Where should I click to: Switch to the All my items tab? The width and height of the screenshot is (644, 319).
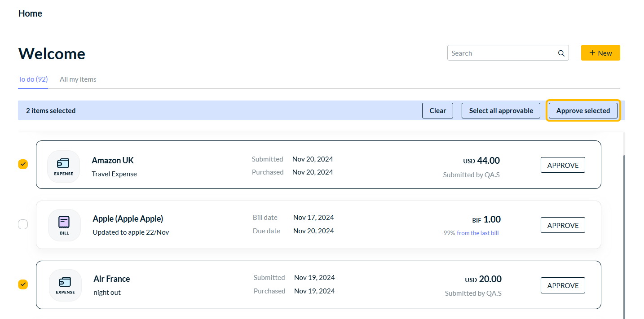(78, 79)
